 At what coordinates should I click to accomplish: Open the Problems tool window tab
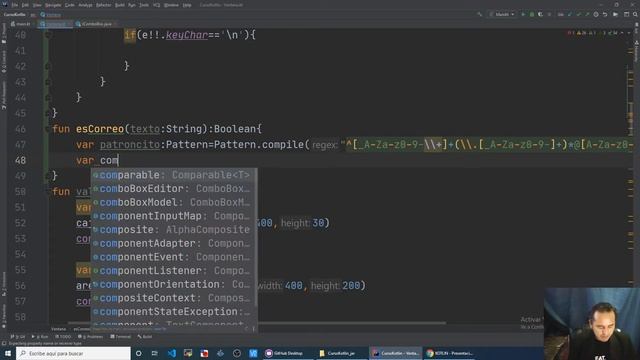[x=91, y=337]
